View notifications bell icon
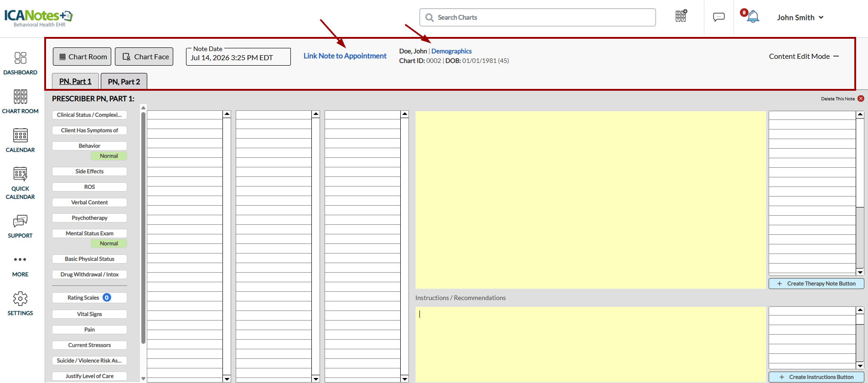The height and width of the screenshot is (383, 868). coord(753,17)
